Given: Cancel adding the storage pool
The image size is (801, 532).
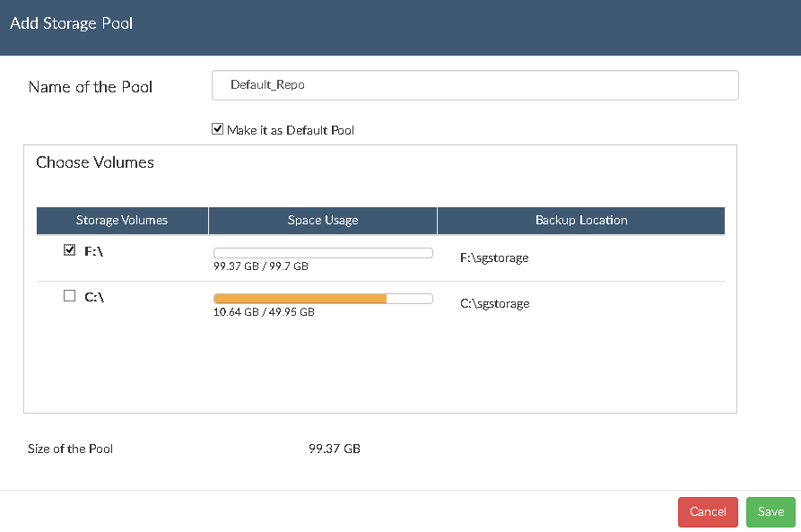Looking at the screenshot, I should (x=708, y=512).
